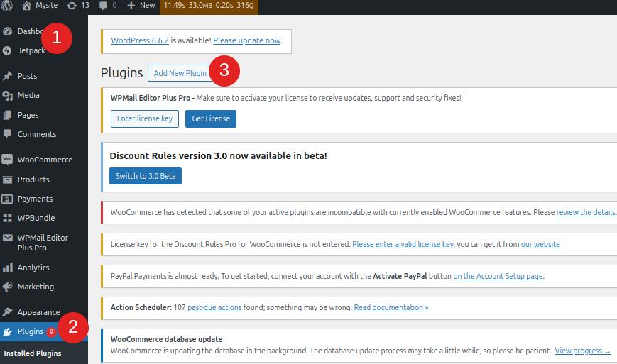Screen dimensions: 617x364
Task: Click the Products archive box icon
Action: pos(7,180)
